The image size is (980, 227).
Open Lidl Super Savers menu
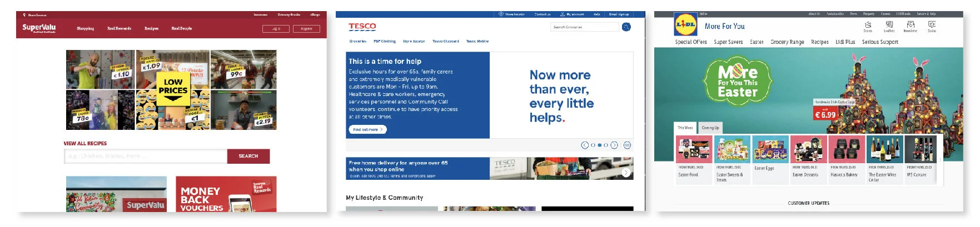pos(728,42)
